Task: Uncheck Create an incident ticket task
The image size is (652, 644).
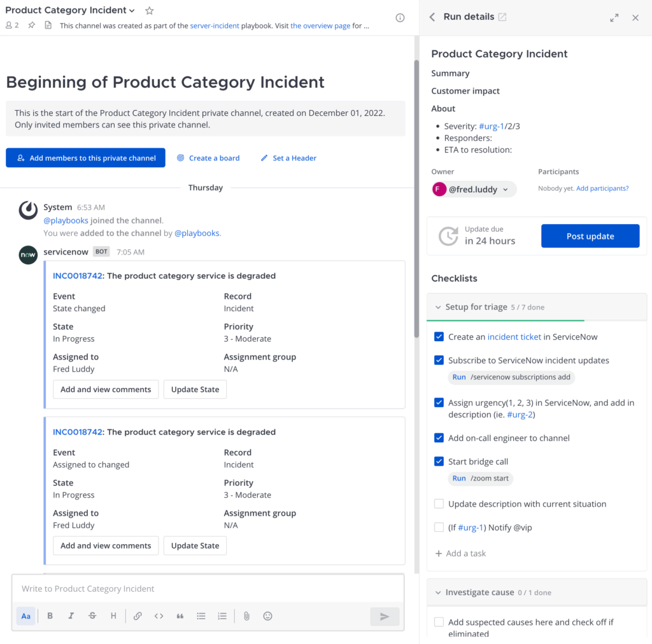Action: (439, 337)
